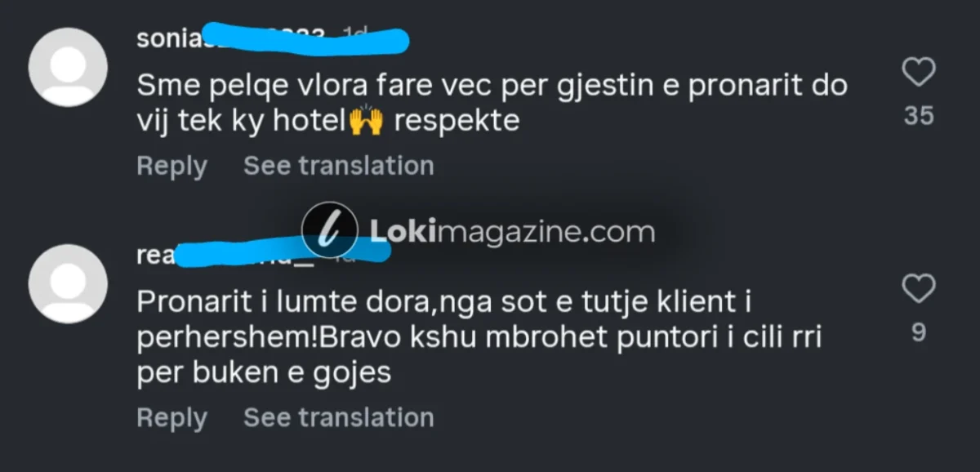Like the comment about the Vlora hotel
This screenshot has width=980, height=472.
click(x=919, y=73)
